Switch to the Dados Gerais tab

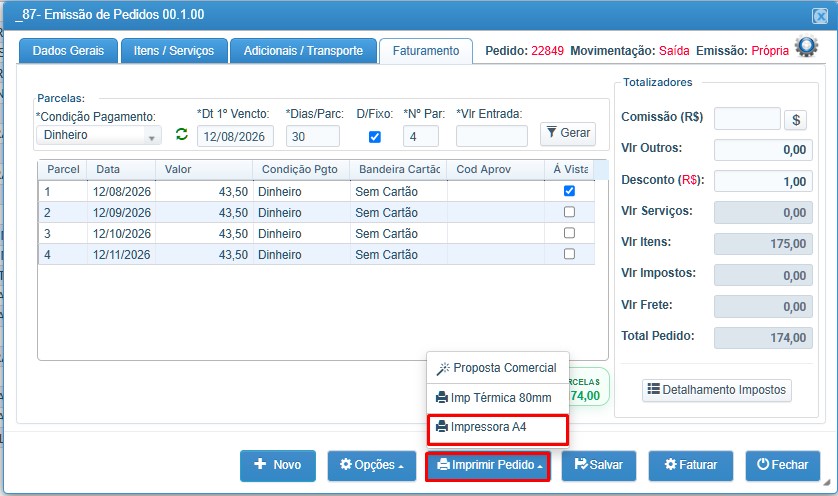tap(68, 51)
